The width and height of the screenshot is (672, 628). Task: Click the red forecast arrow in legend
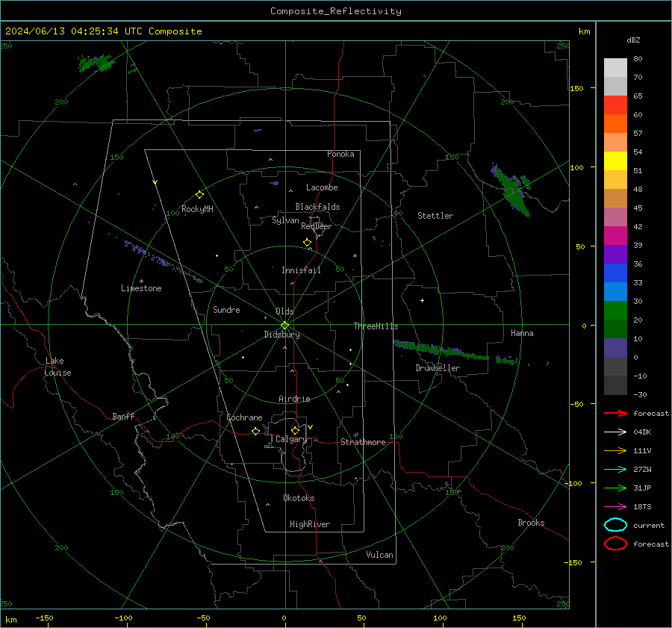pyautogui.click(x=615, y=413)
